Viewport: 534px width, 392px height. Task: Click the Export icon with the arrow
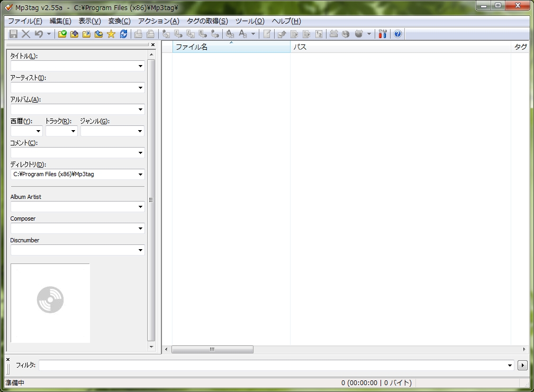[x=282, y=34]
